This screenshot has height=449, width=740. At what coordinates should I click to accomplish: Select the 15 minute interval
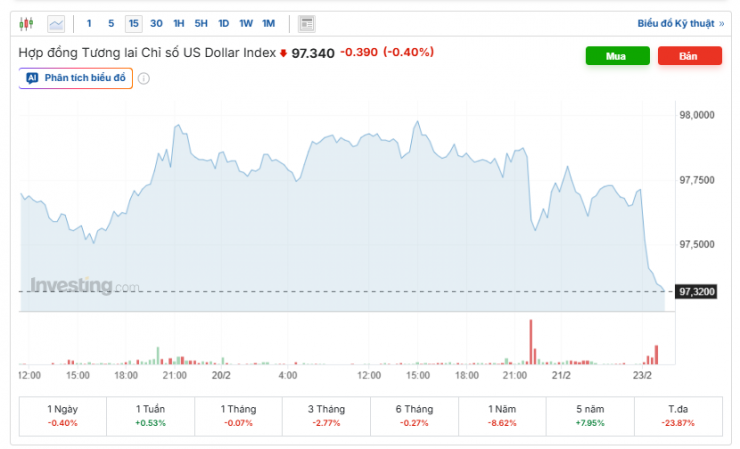(x=133, y=23)
